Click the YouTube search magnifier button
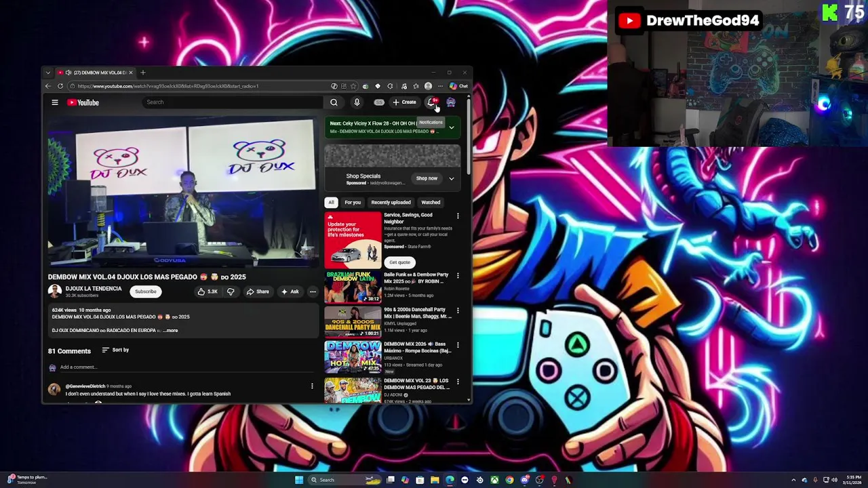The image size is (868, 488). 334,102
